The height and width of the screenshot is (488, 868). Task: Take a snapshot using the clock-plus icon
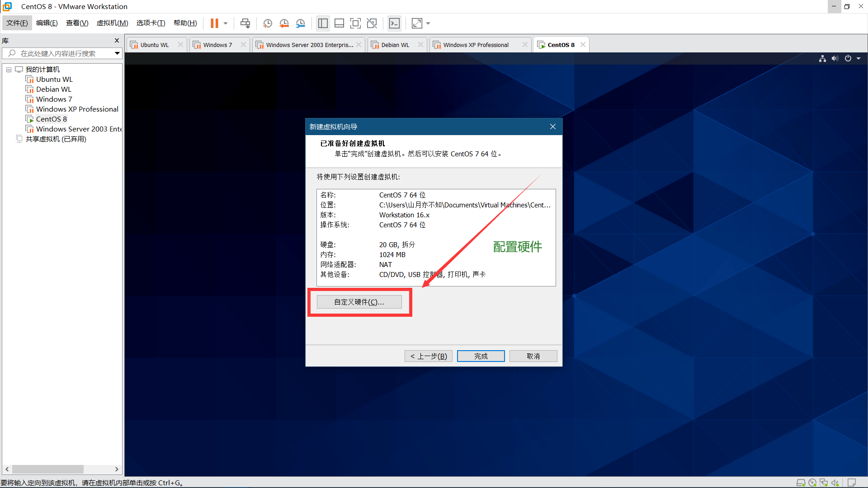click(268, 23)
